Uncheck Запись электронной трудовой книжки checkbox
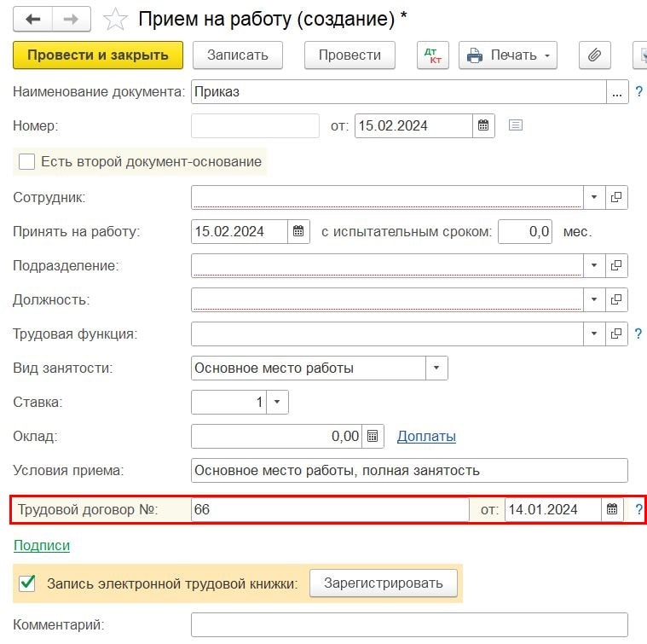The width and height of the screenshot is (647, 644). (x=27, y=583)
